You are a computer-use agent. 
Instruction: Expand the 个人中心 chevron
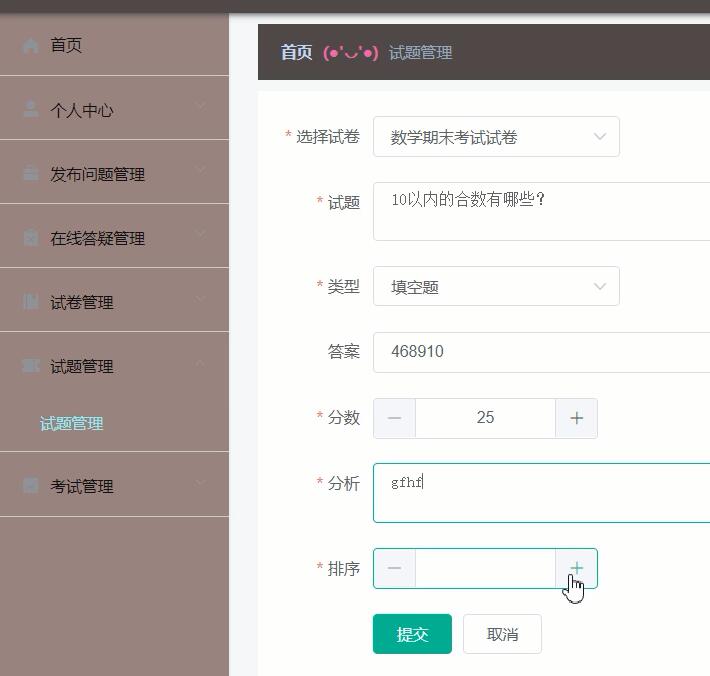click(x=201, y=106)
